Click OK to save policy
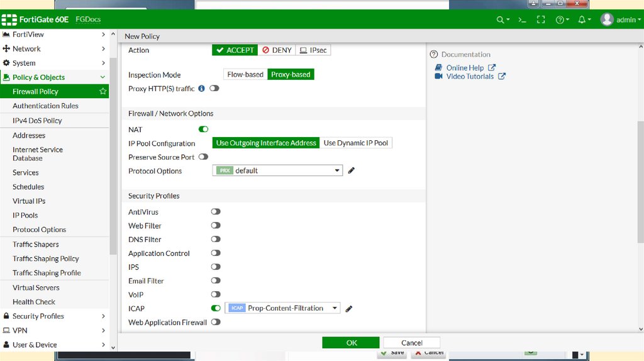Image resolution: width=644 pixels, height=361 pixels. click(x=351, y=343)
